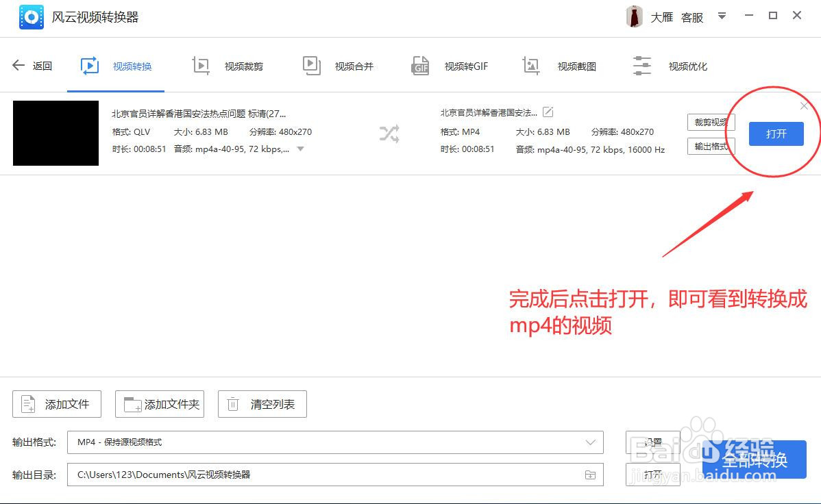Image resolution: width=821 pixels, height=504 pixels.
Task: Click the back arrow icon beside 返回
Action: [19, 65]
